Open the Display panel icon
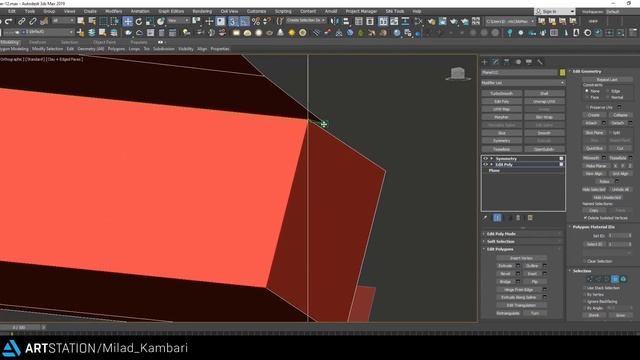 (529, 62)
